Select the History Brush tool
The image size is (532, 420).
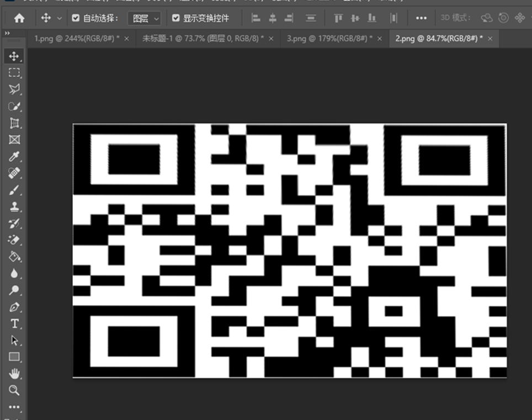(14, 223)
